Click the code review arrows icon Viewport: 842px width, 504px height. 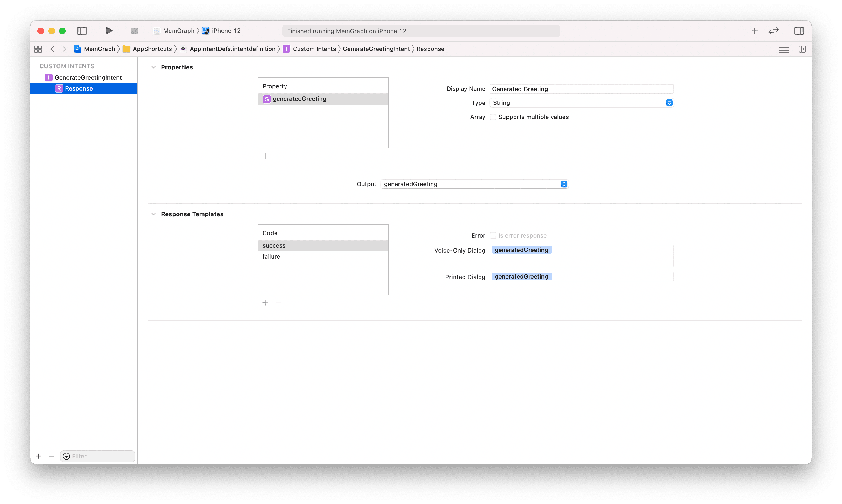click(773, 31)
